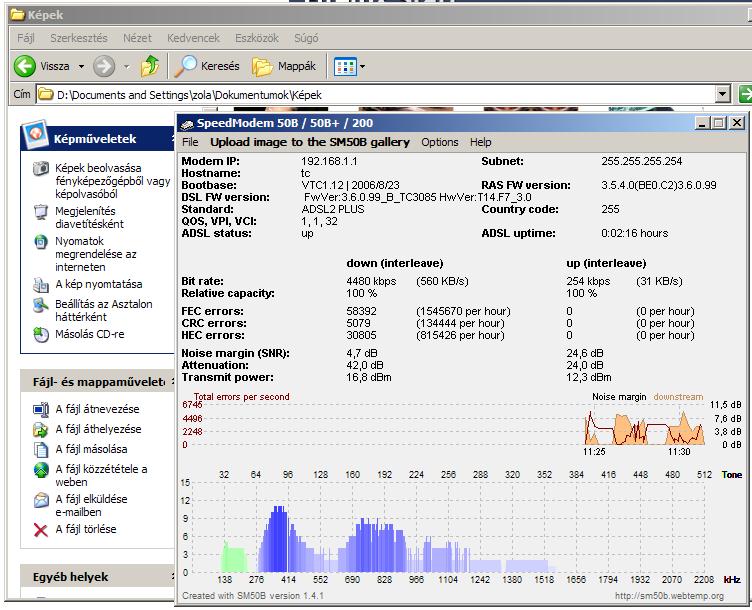Open the forward history dropdown arrow
Image resolution: width=752 pixels, height=610 pixels.
click(x=126, y=66)
